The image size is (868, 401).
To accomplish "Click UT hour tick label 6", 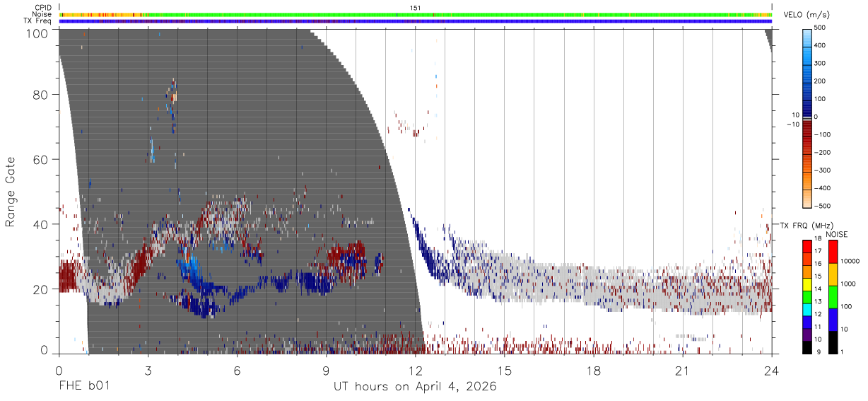I will pos(237,371).
